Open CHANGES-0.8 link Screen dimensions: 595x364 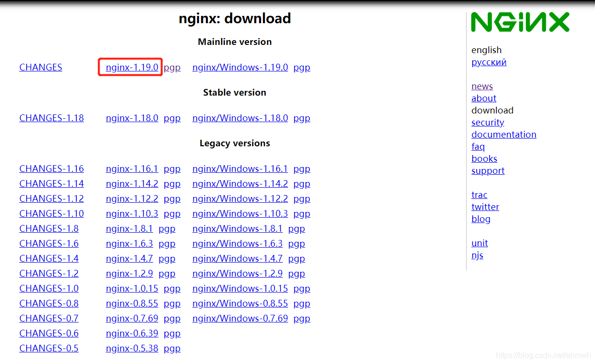point(49,304)
